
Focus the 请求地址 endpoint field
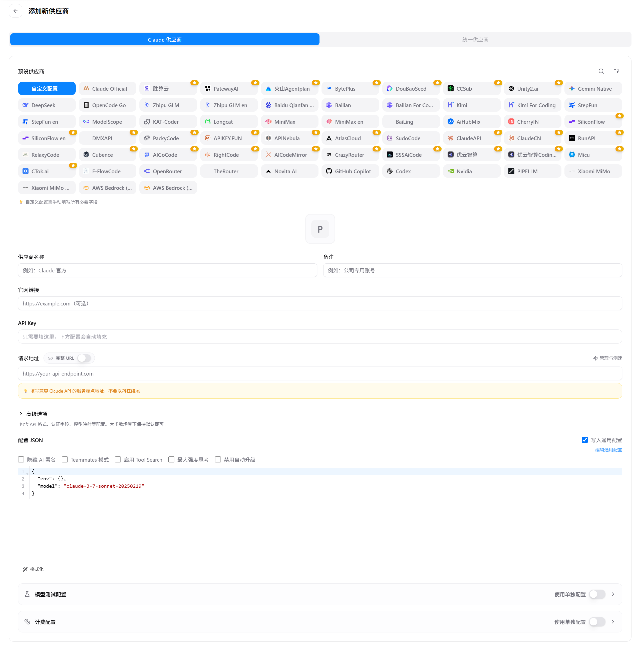tap(320, 373)
